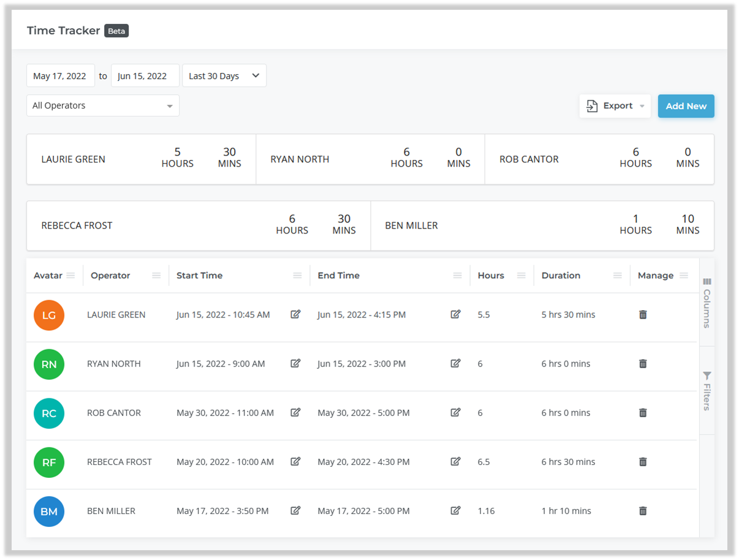Image resolution: width=739 pixels, height=560 pixels.
Task: Expand the All Operators dropdown
Action: (103, 105)
